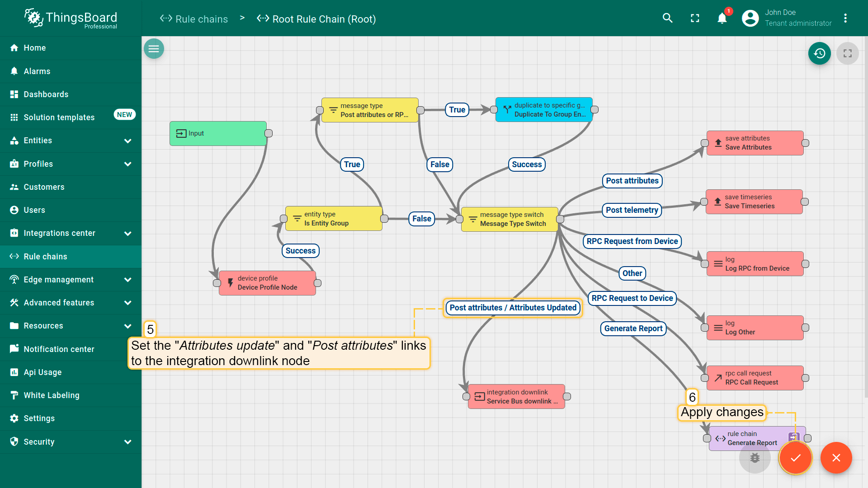This screenshot has width=868, height=488.
Task: Select the integration downlink Service Bus node
Action: [x=516, y=397]
